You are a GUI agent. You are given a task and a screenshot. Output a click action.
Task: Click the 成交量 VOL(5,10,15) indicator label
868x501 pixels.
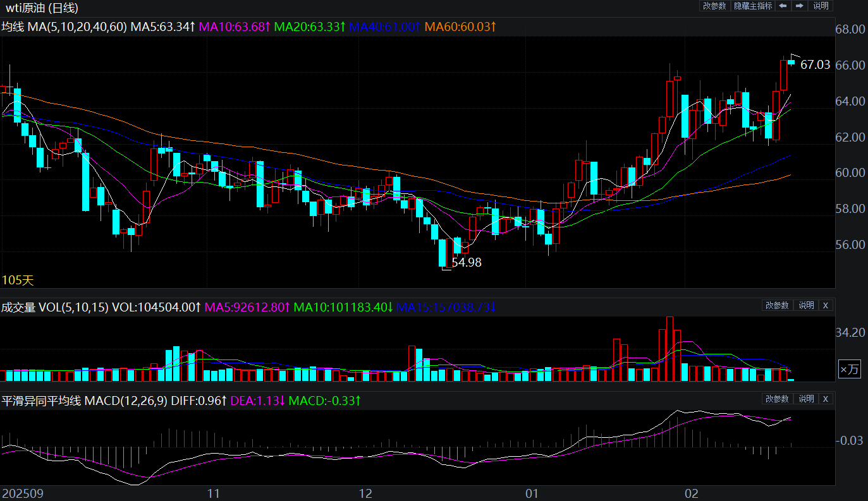[54, 308]
